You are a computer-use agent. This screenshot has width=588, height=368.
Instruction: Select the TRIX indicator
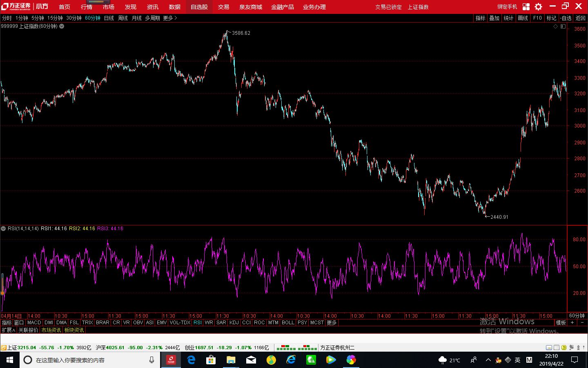point(87,323)
